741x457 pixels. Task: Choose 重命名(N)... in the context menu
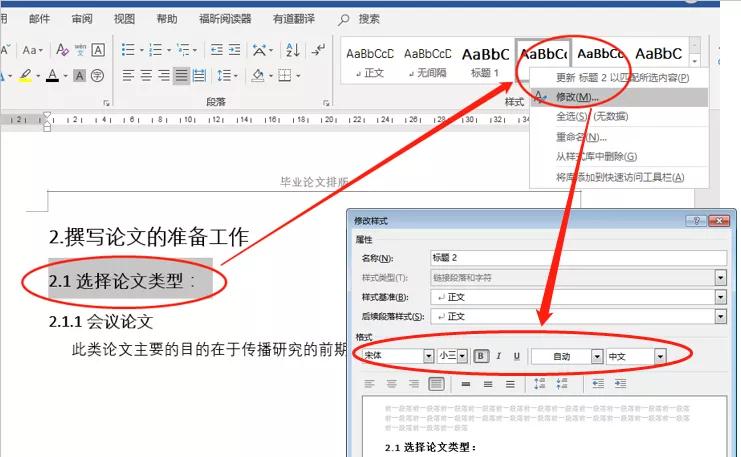[619, 137]
